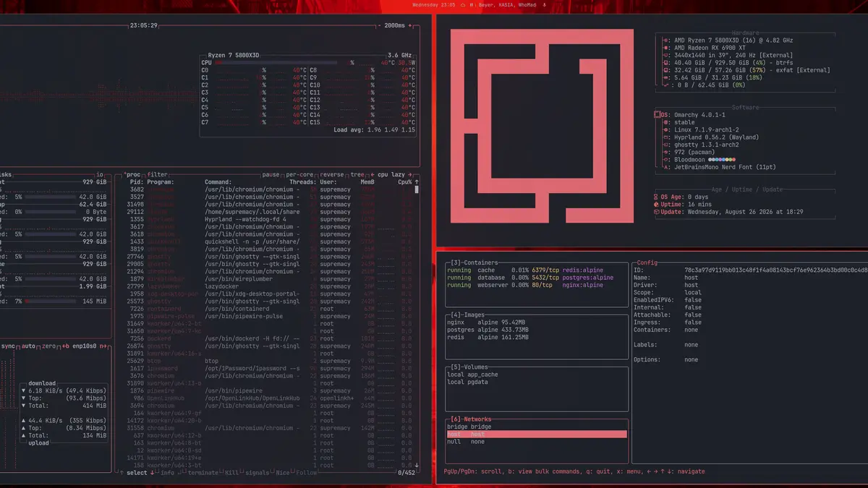This screenshot has width=868, height=488.
Task: Select the local app_cache volume
Action: tap(536, 374)
